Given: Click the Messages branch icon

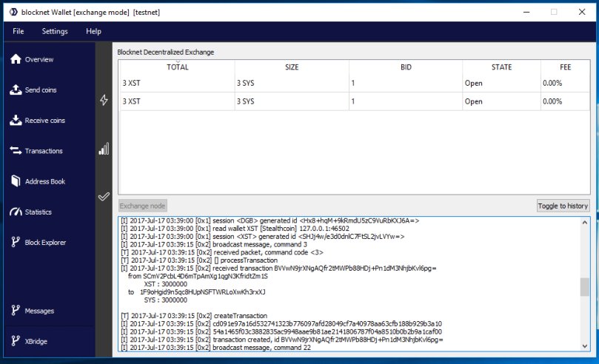Looking at the screenshot, I should click(16, 310).
